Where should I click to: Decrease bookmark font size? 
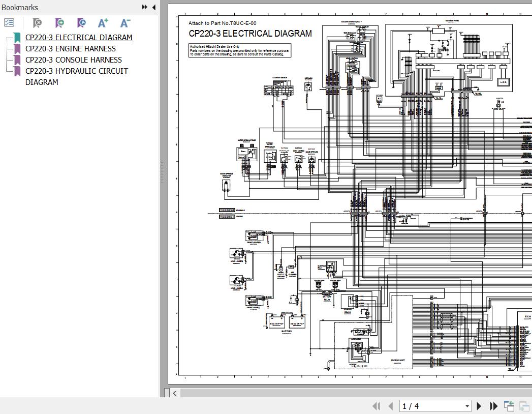point(125,23)
